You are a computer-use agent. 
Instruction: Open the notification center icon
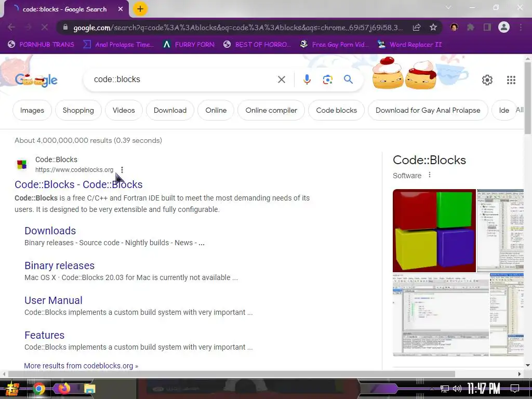[x=515, y=389]
